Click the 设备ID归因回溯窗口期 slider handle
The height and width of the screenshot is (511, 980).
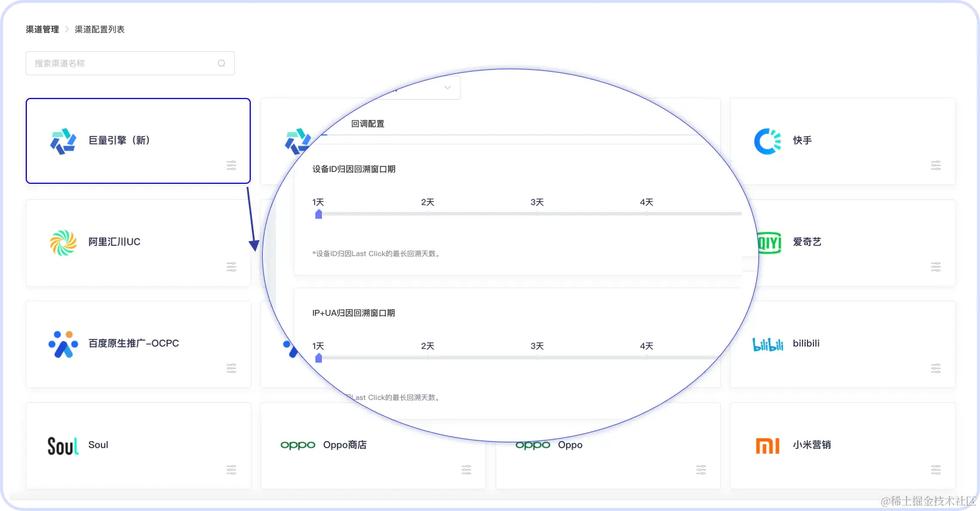[x=318, y=214]
